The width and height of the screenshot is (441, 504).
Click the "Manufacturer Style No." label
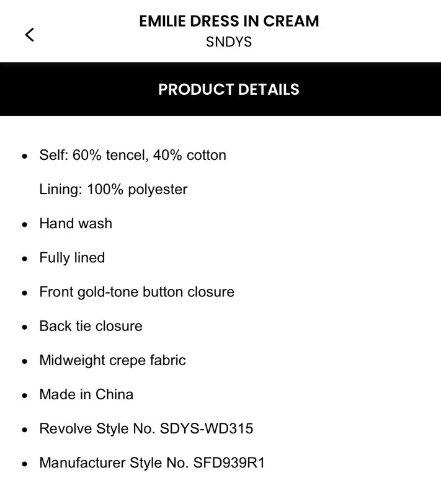click(x=114, y=462)
